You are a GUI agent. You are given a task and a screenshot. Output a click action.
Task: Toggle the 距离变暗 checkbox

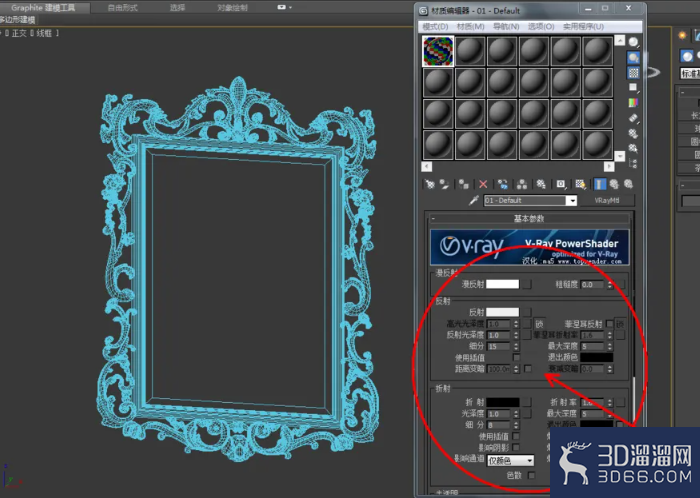pyautogui.click(x=528, y=369)
